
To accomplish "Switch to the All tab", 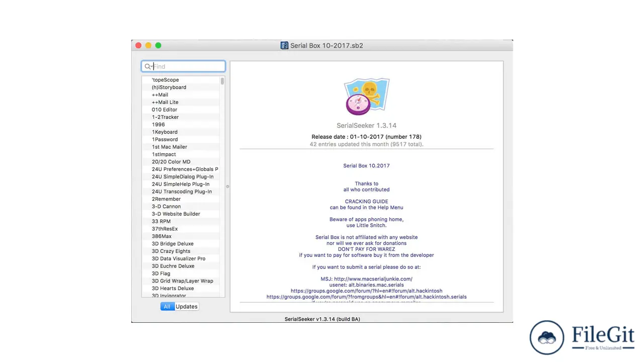I will [x=167, y=306].
